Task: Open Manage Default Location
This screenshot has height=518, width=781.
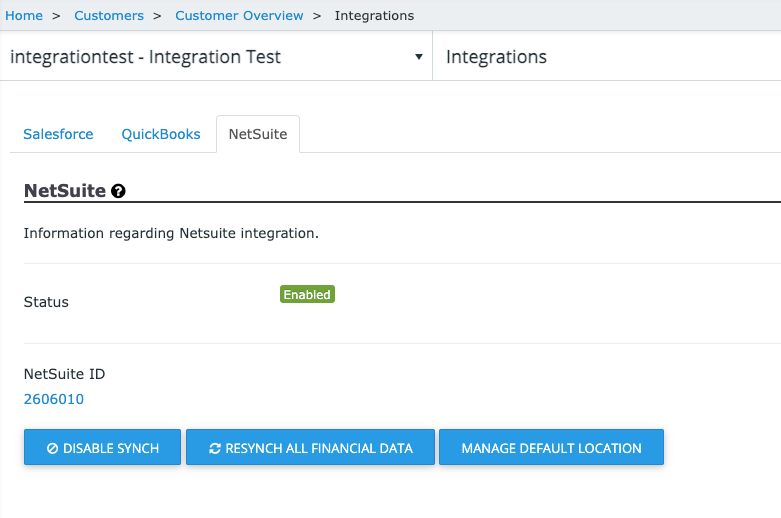Action: [x=551, y=447]
